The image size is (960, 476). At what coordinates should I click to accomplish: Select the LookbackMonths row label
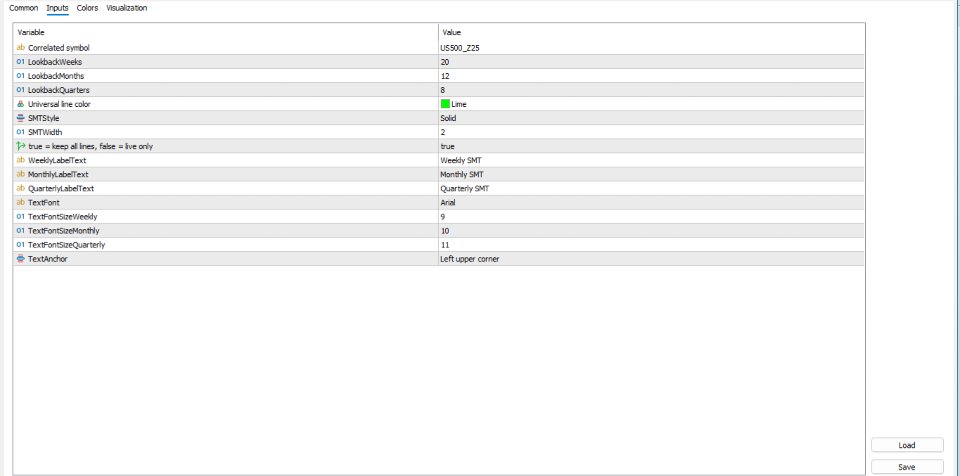tap(56, 76)
